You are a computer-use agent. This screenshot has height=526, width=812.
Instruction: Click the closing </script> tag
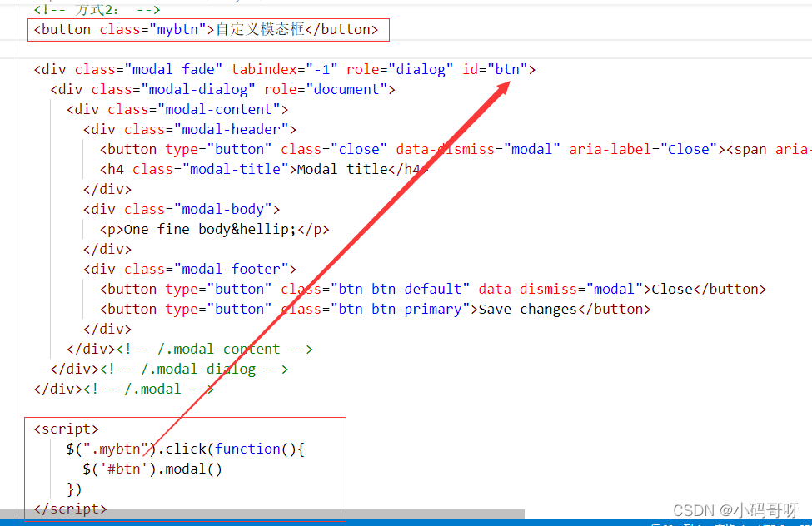[x=71, y=509]
